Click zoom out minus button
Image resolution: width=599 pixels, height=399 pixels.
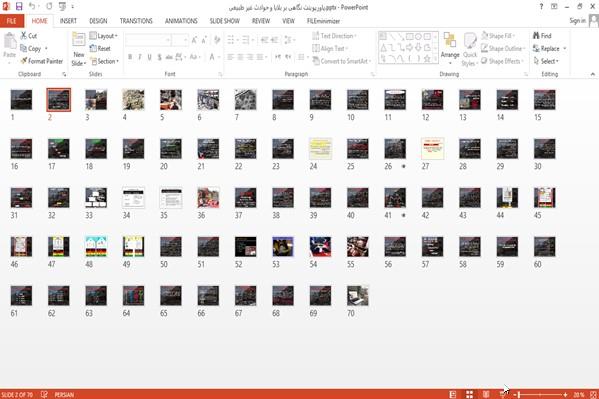pyautogui.click(x=515, y=394)
